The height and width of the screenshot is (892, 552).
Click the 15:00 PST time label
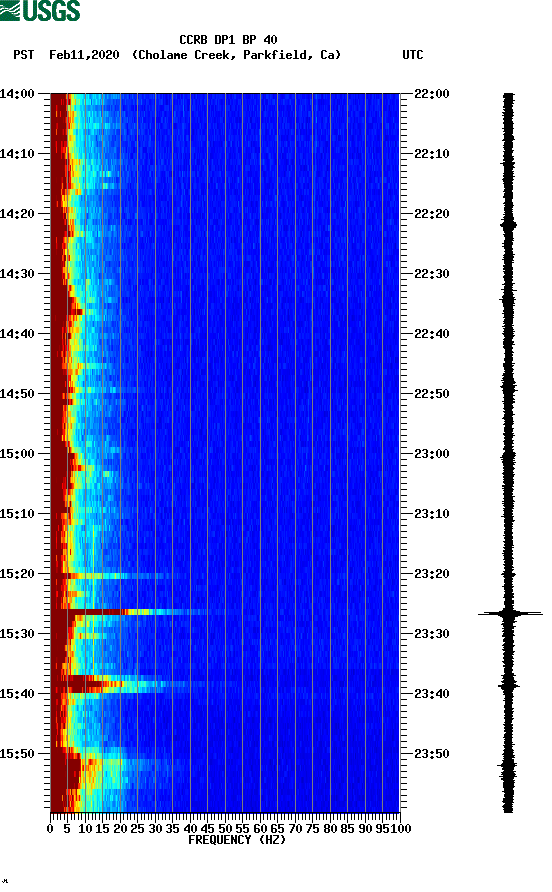pyautogui.click(x=17, y=454)
